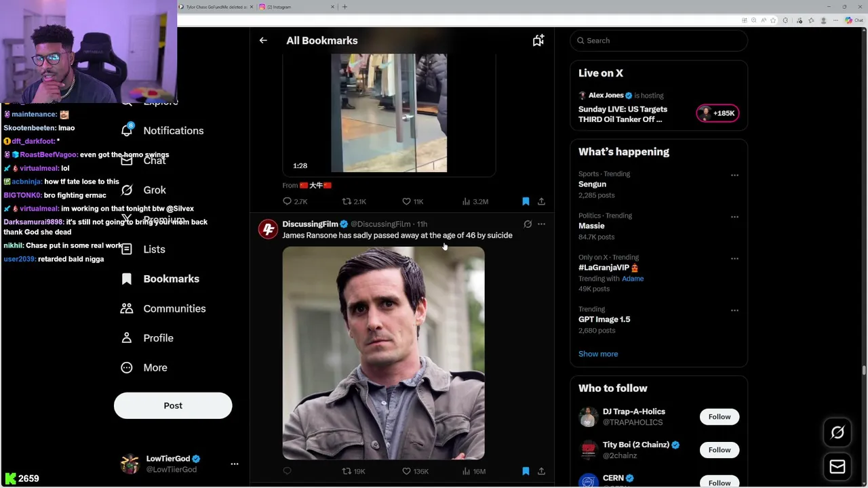Share the video post with 3.2M views
Viewport: 868px width, 488px height.
click(x=541, y=201)
